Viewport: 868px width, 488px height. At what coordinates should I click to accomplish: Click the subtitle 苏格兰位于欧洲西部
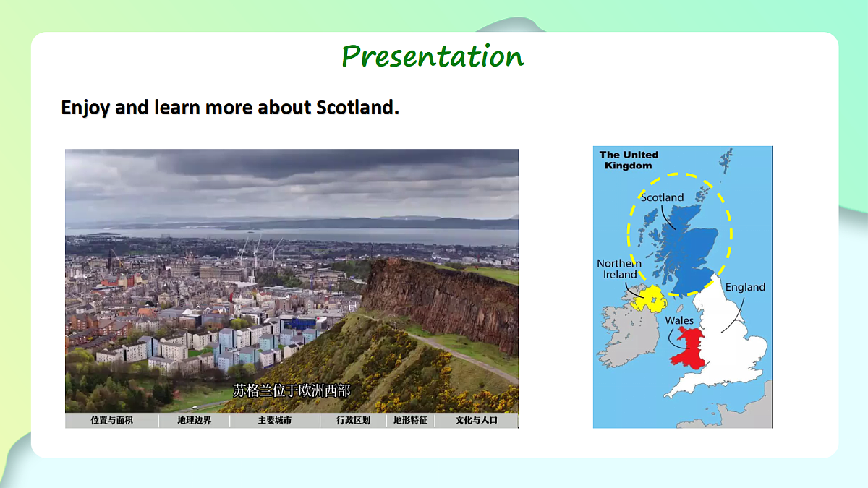292,391
